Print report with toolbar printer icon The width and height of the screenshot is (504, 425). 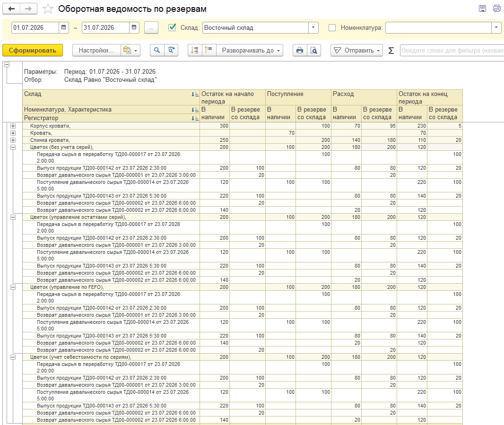pyautogui.click(x=300, y=51)
